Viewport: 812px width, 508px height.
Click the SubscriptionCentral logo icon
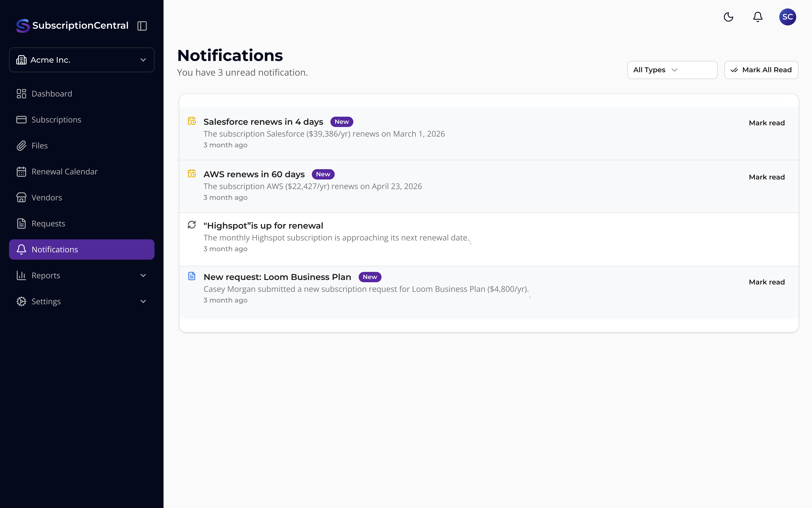pos(23,26)
